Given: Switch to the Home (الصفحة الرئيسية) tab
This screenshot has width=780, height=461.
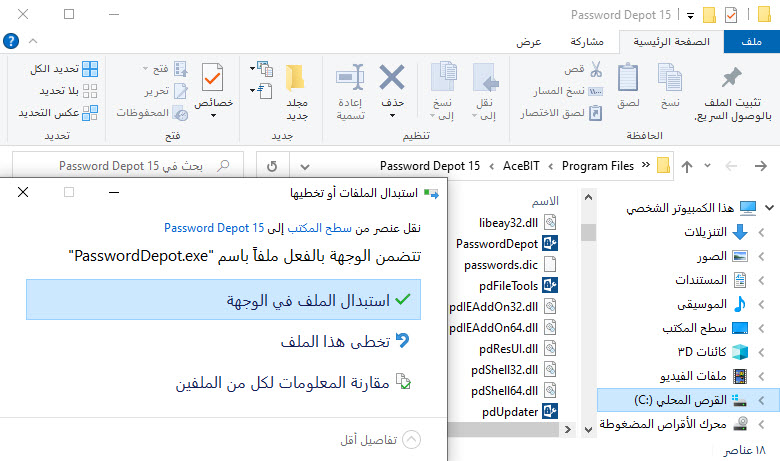Looking at the screenshot, I should [671, 42].
